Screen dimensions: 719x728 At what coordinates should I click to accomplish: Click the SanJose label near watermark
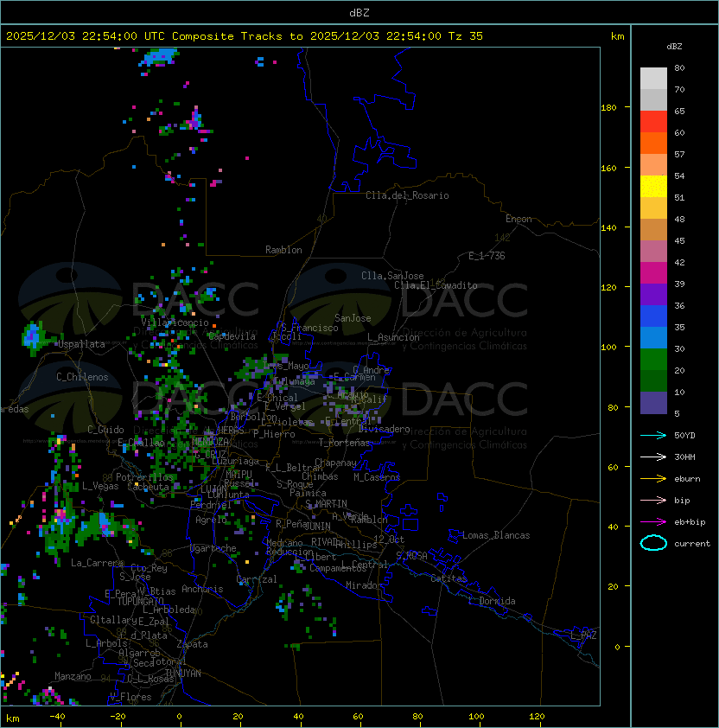coord(353,318)
